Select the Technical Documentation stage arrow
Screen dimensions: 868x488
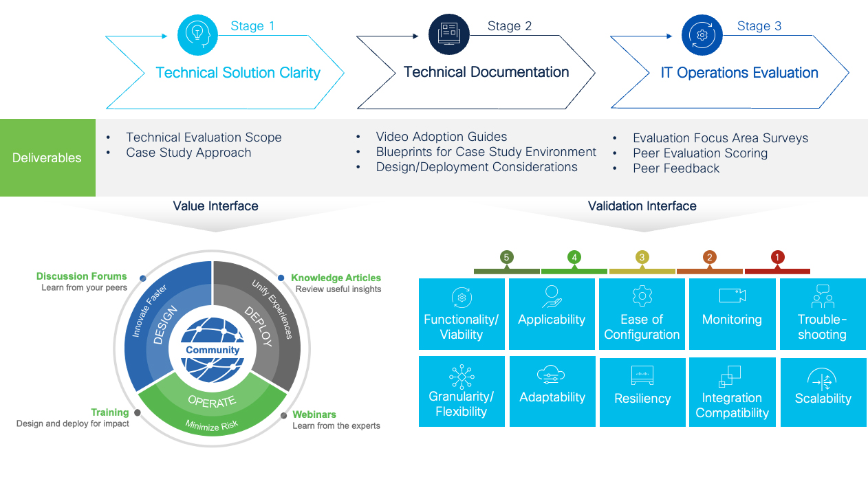point(486,72)
